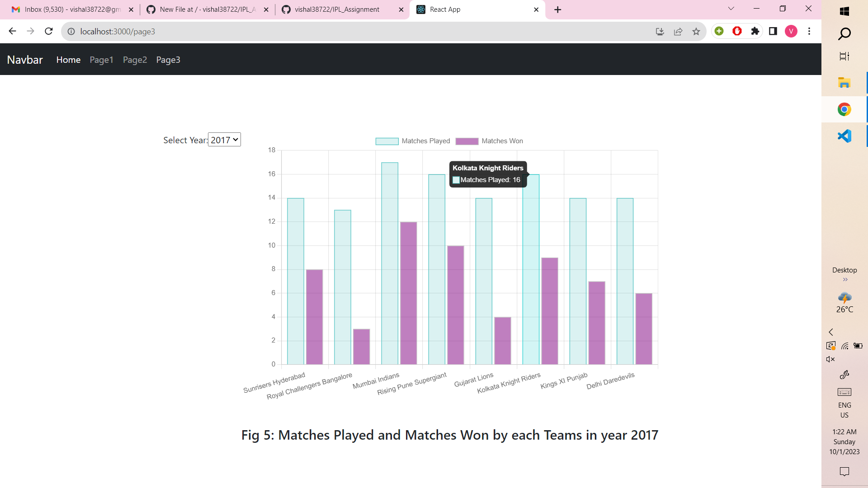Viewport: 868px width, 488px height.
Task: Open the red ad blocker extension
Action: click(737, 31)
